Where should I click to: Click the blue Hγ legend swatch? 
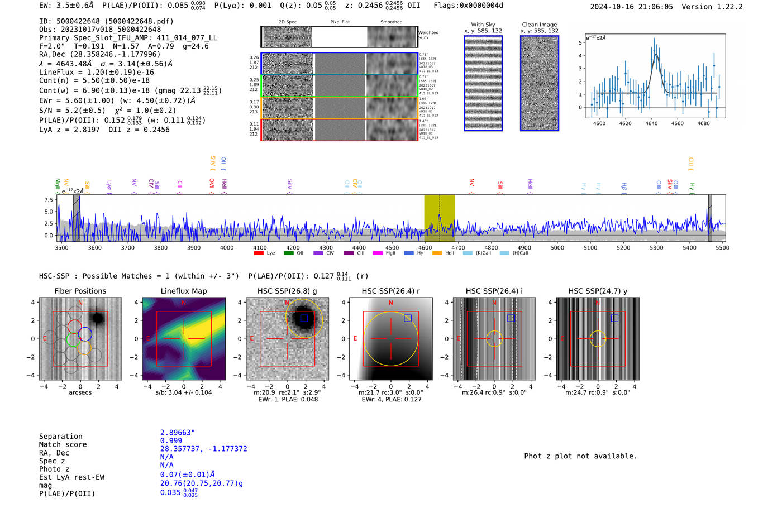409,253
